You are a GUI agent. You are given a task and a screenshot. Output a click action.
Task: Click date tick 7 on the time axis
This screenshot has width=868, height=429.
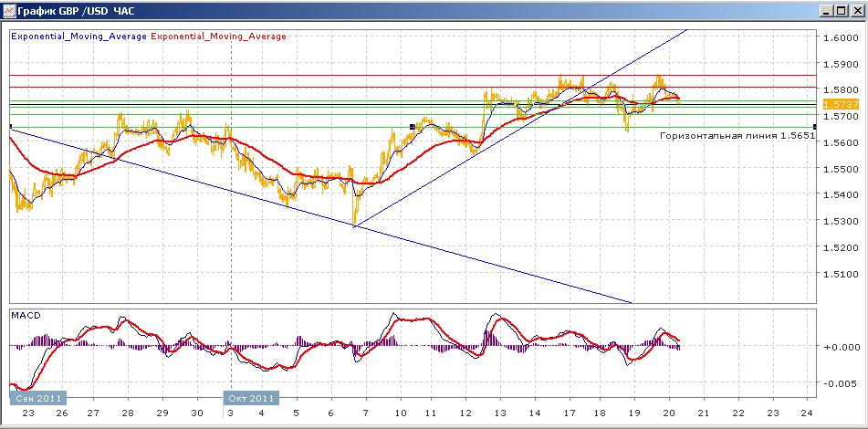365,413
